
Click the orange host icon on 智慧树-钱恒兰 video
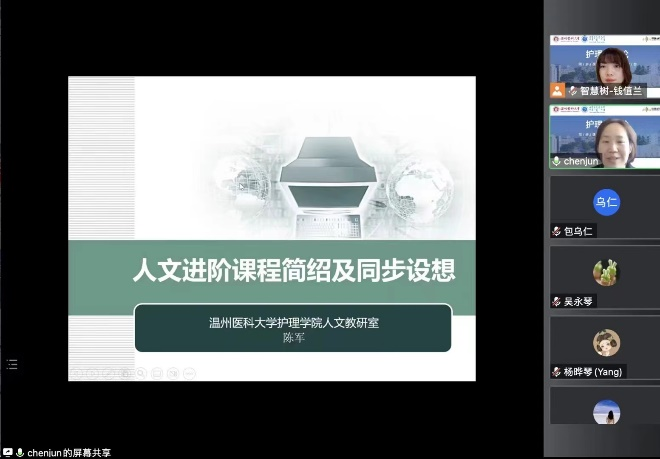click(556, 90)
